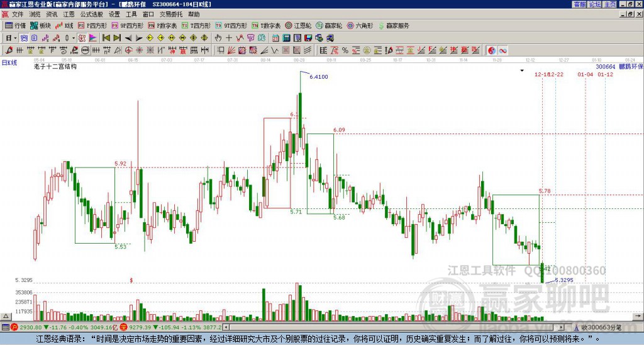Select the crosshair plus tool

pos(229,38)
